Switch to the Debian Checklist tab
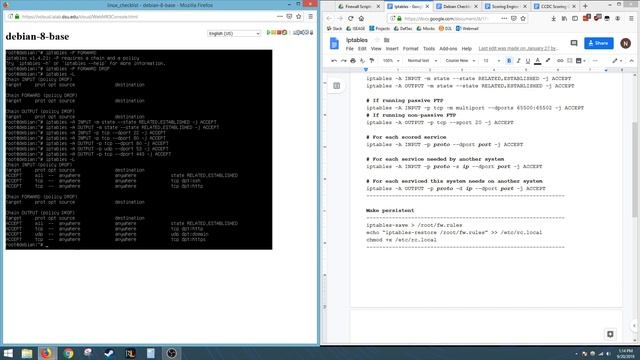This screenshot has height=360, width=640. (x=456, y=7)
